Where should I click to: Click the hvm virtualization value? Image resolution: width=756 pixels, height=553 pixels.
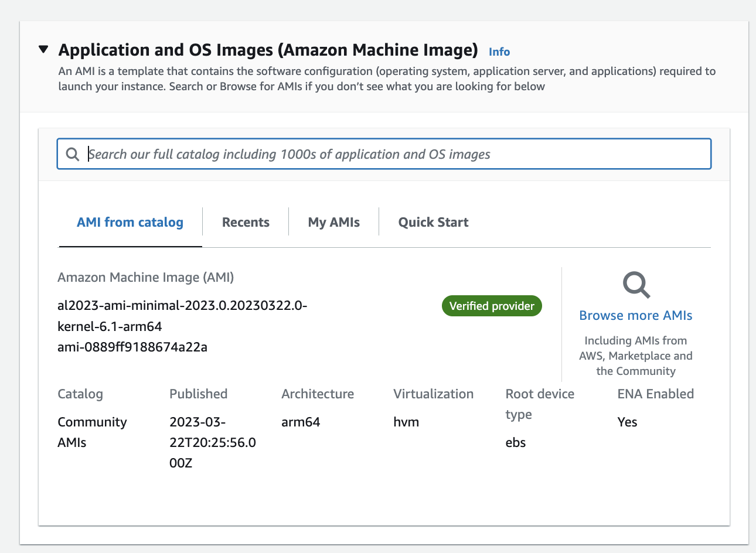[x=406, y=422]
